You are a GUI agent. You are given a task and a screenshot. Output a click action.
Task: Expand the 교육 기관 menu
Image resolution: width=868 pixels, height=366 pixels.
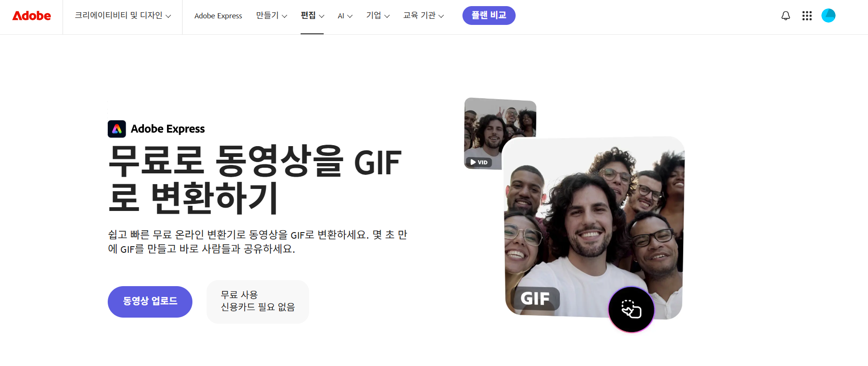click(423, 16)
